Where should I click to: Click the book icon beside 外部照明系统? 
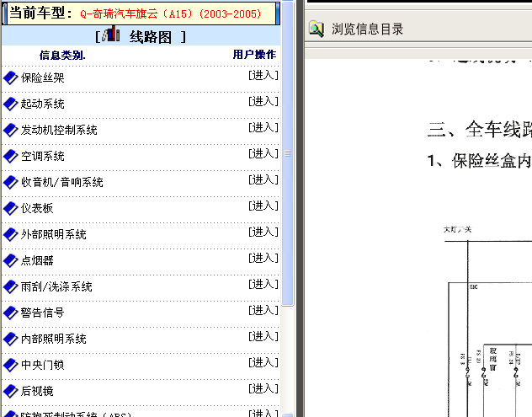(10, 235)
